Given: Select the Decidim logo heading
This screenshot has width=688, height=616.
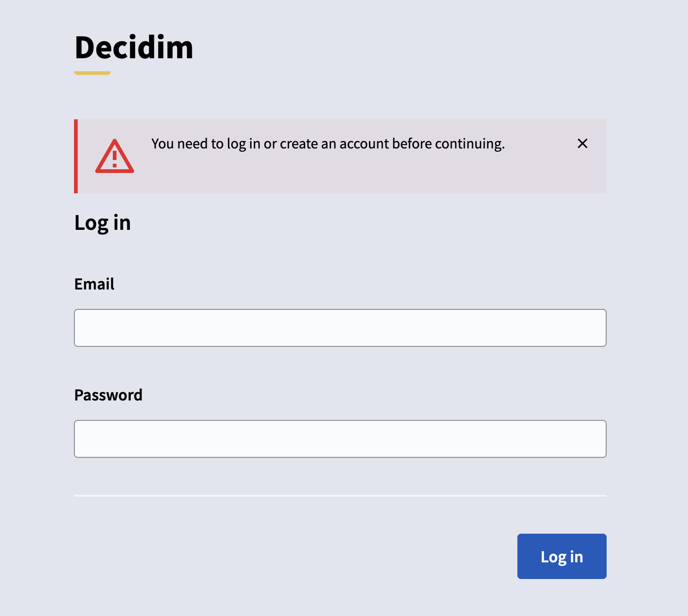Looking at the screenshot, I should pos(134,47).
